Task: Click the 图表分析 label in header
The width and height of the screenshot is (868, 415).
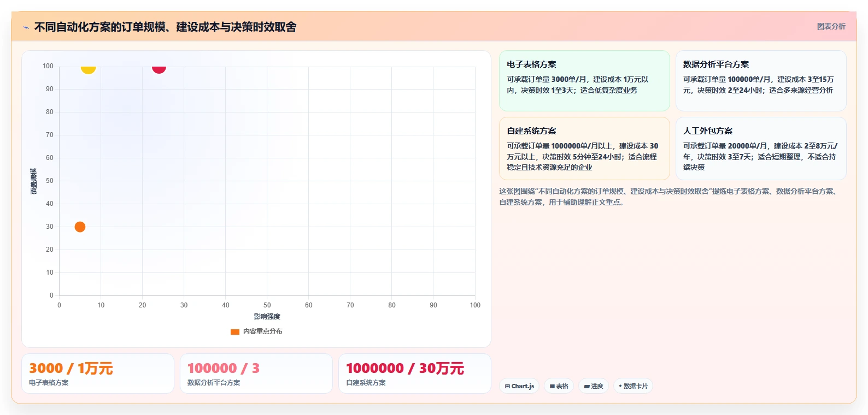Action: click(x=831, y=26)
